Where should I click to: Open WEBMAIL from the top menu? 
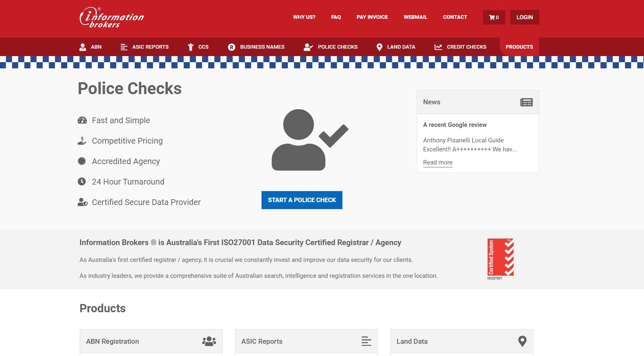[x=416, y=17]
